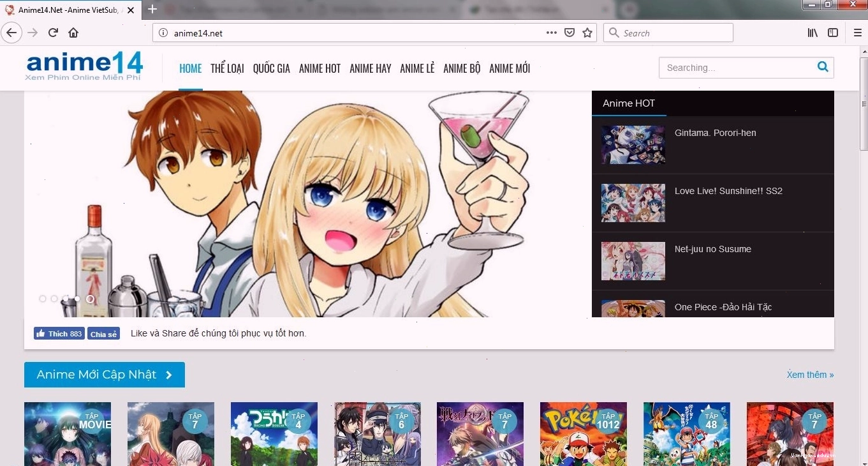Open ANIME MỚI navigation item
The image size is (868, 466).
[x=510, y=68]
